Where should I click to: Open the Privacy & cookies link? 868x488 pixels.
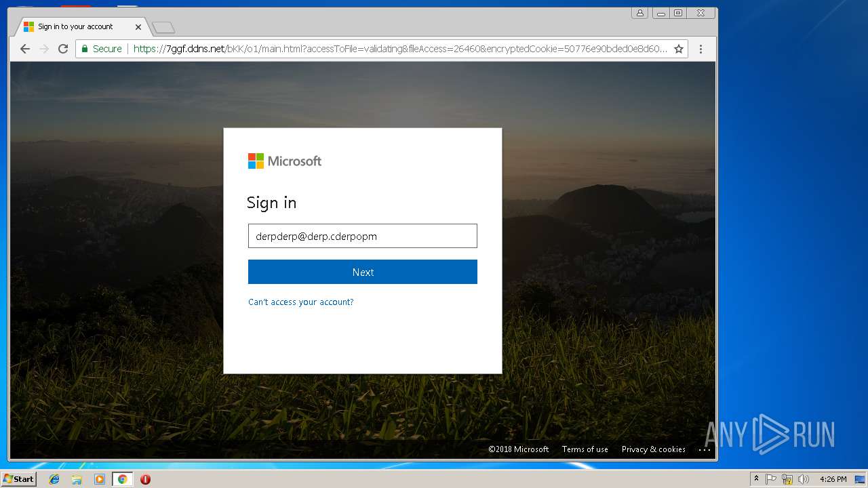(654, 449)
